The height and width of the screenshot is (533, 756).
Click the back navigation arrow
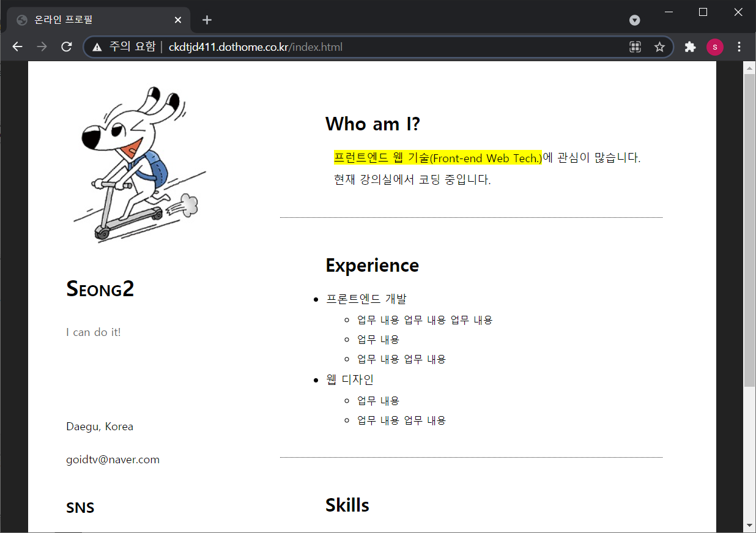pos(17,47)
